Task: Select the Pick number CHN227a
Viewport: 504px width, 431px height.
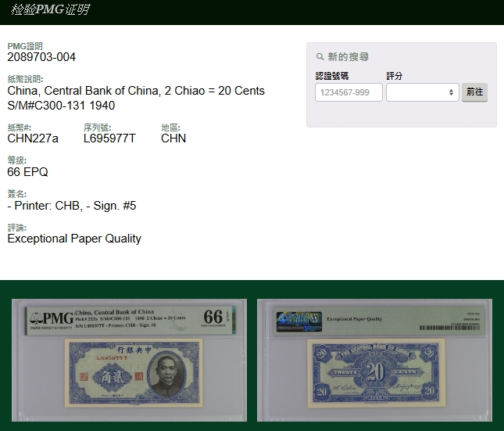Action: (33, 138)
